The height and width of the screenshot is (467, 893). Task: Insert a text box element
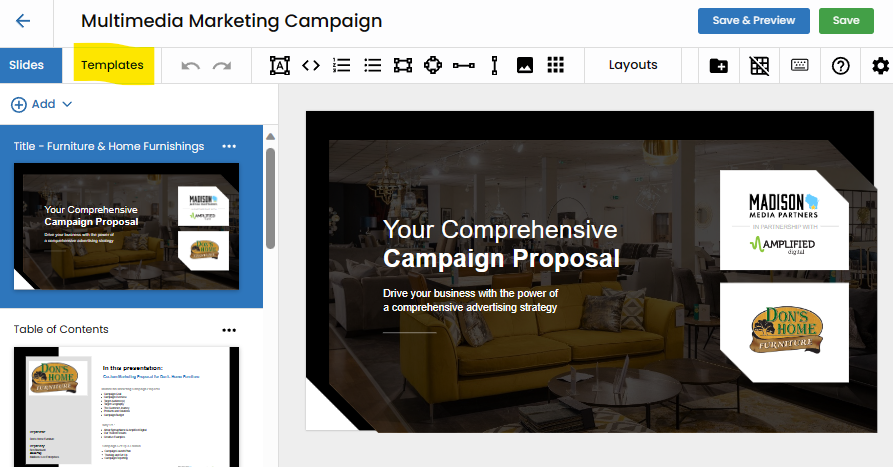click(280, 66)
